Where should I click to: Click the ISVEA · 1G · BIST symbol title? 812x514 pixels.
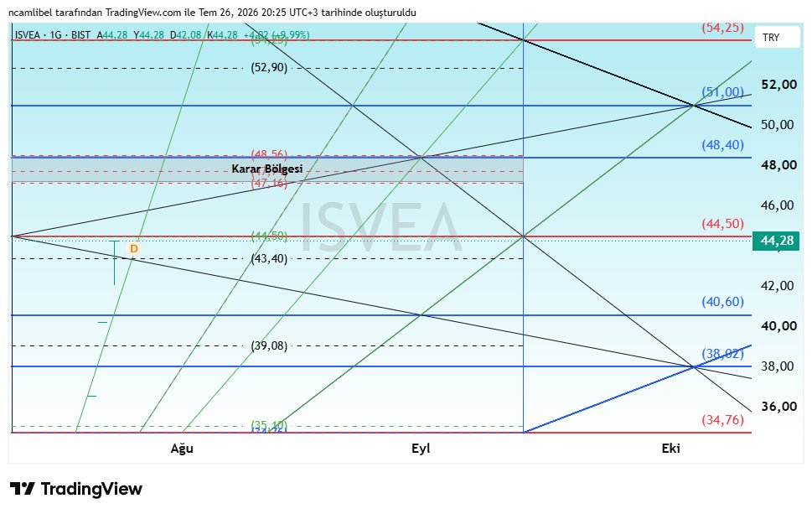(x=52, y=35)
